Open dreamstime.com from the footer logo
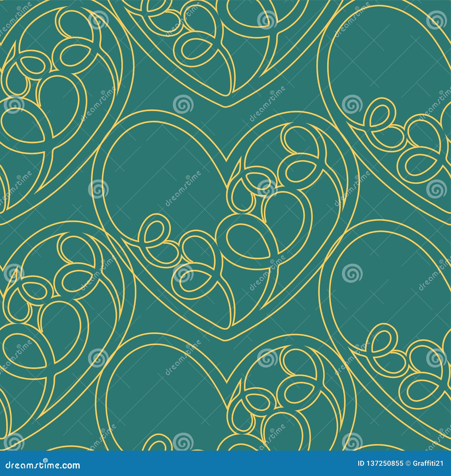This screenshot has width=451, height=476. (42, 465)
